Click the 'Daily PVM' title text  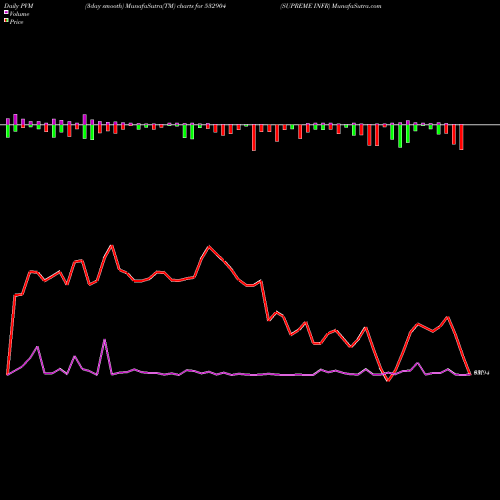(19, 6)
